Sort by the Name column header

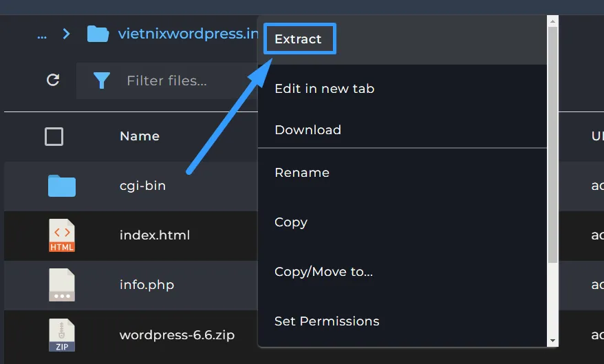(x=140, y=136)
